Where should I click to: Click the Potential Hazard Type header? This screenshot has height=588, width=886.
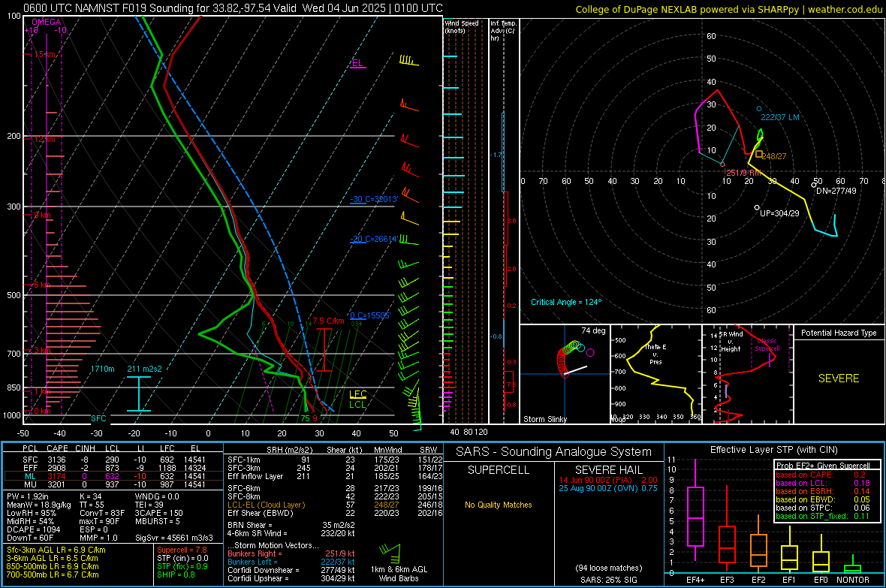coord(839,333)
